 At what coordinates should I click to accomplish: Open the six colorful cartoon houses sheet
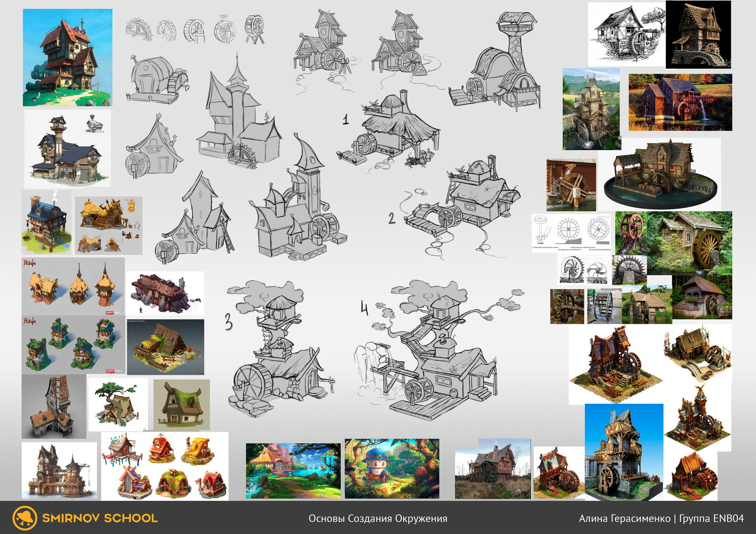pyautogui.click(x=165, y=466)
